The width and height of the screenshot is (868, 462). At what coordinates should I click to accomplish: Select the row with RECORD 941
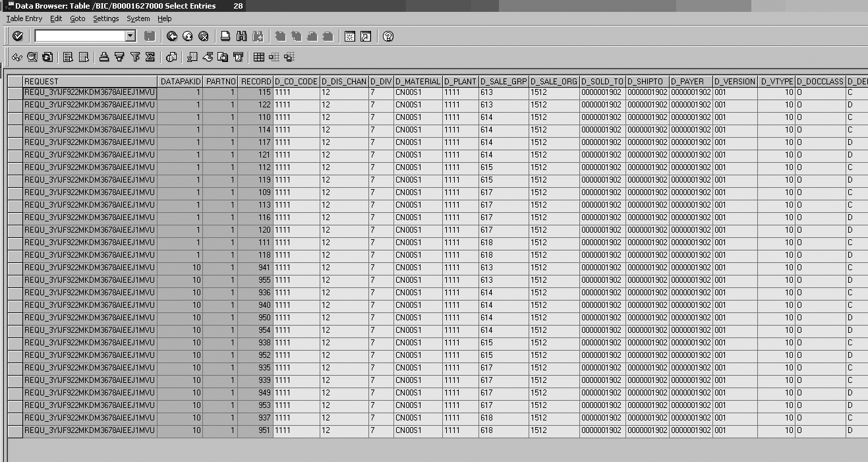(15, 268)
